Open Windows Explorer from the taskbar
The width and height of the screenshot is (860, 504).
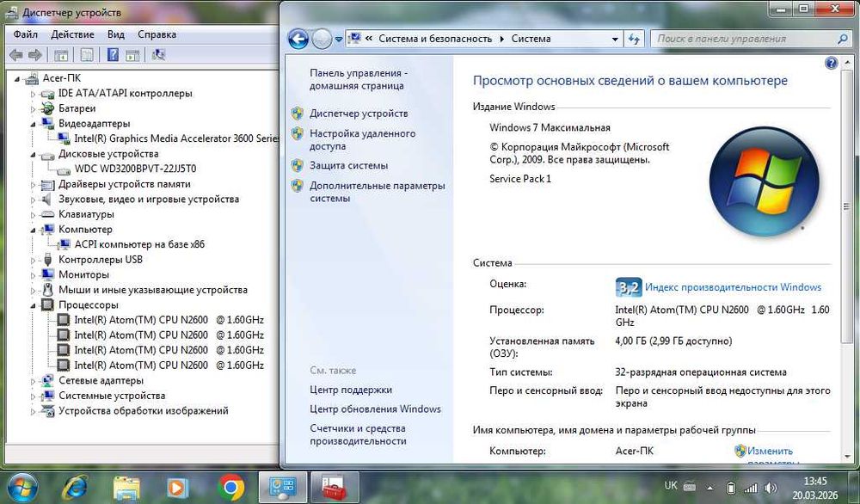pyautogui.click(x=126, y=488)
